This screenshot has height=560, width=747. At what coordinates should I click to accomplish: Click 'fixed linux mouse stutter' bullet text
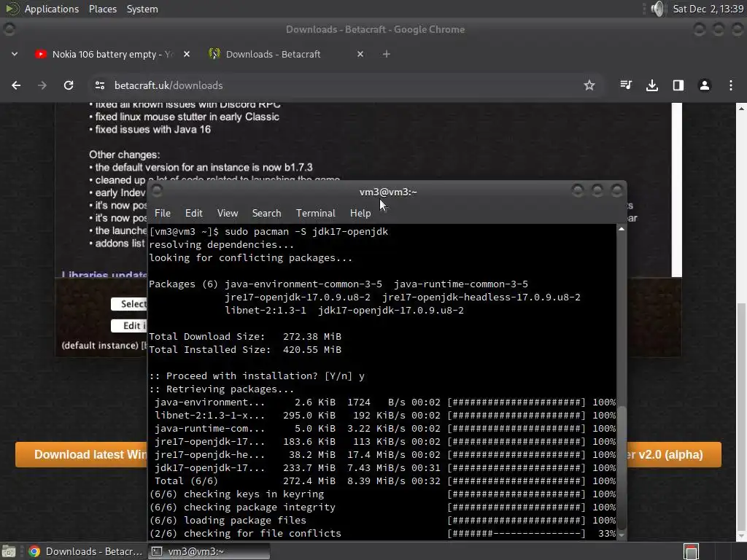click(187, 117)
